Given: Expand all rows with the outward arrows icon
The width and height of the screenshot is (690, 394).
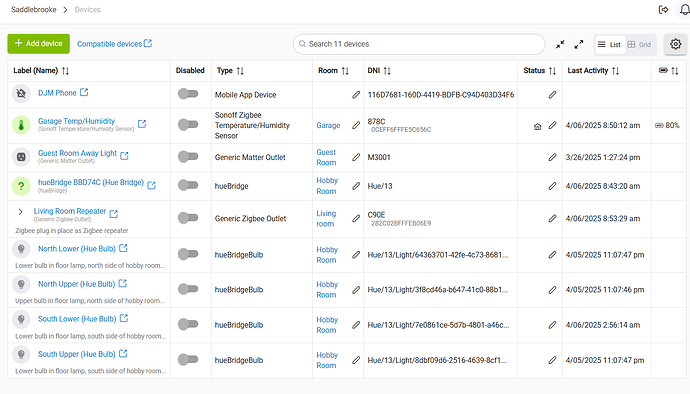Looking at the screenshot, I should (x=579, y=44).
